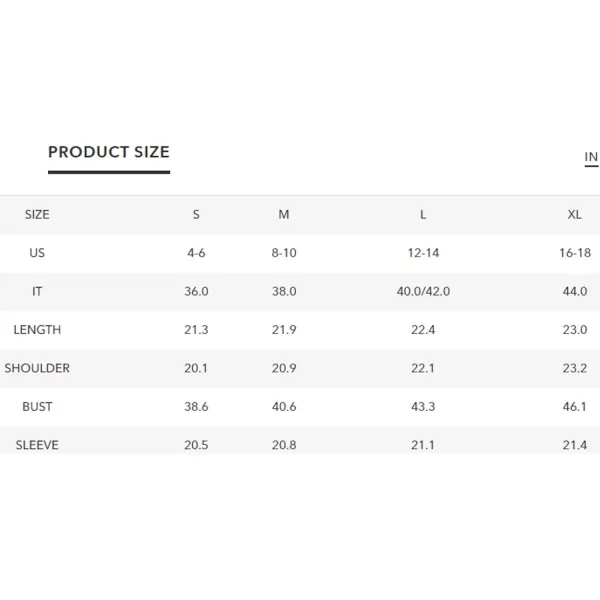
Task: Select the XL size column header
Action: point(574,214)
